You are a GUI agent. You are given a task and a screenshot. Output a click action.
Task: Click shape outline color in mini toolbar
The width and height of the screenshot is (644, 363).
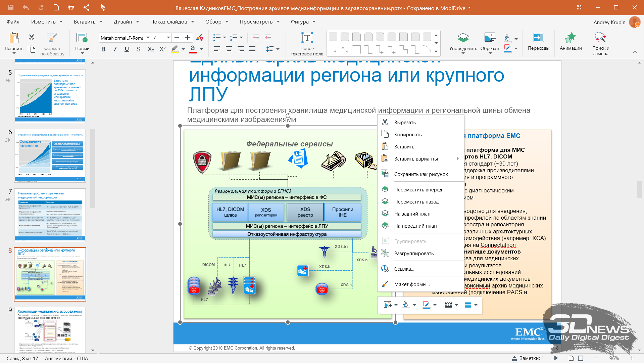point(426,305)
